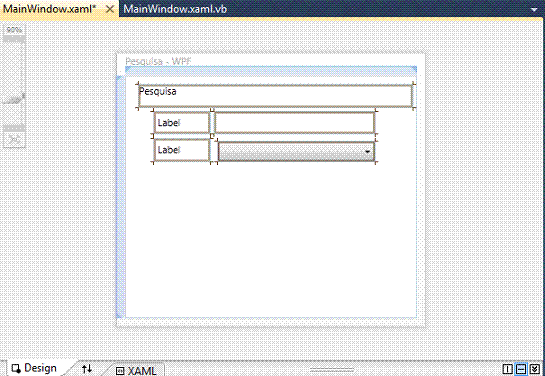Click the 90% zoom level box

click(x=14, y=30)
